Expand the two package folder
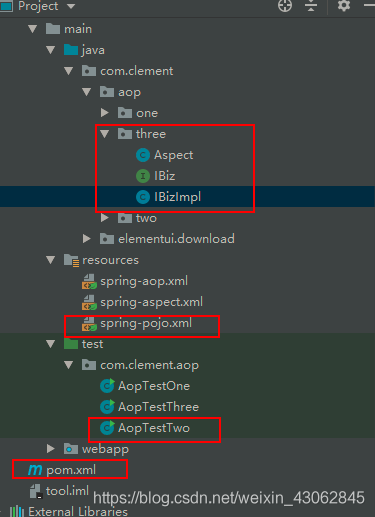This screenshot has width=375, height=517. 105,218
